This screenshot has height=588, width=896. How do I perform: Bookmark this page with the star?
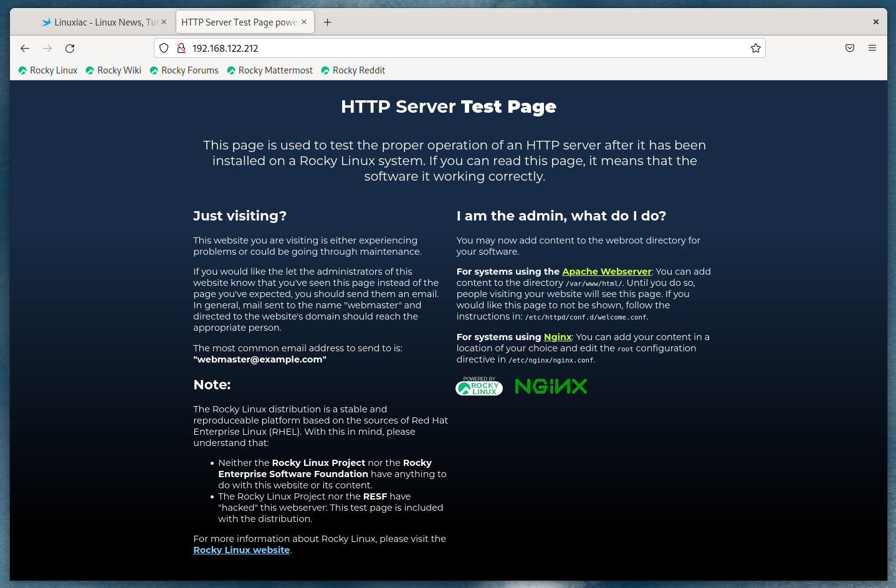756,48
